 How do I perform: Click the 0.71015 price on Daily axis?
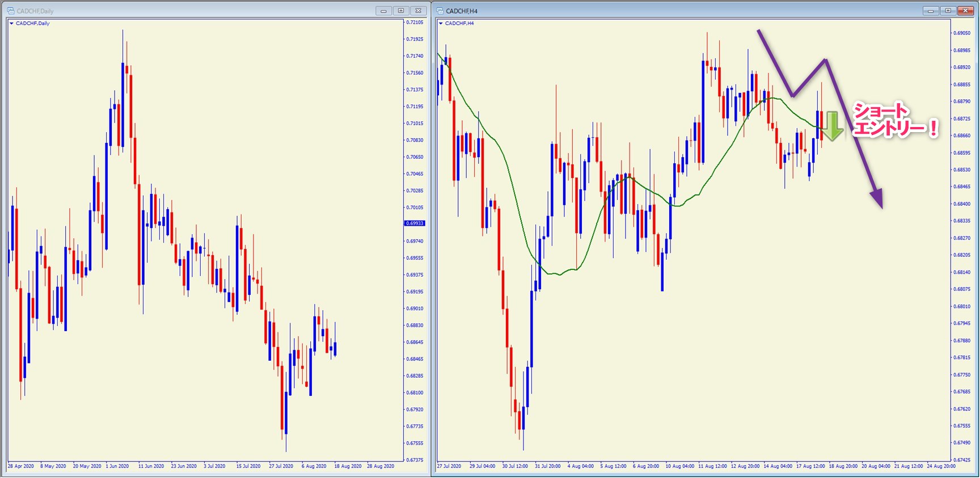tap(415, 124)
